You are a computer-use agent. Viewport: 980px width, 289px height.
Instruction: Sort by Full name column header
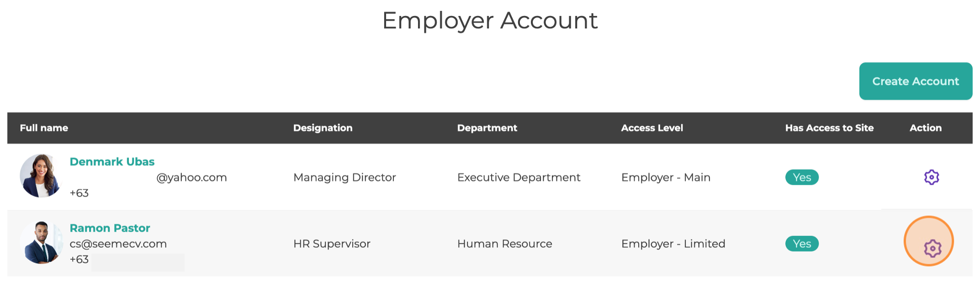pos(44,128)
